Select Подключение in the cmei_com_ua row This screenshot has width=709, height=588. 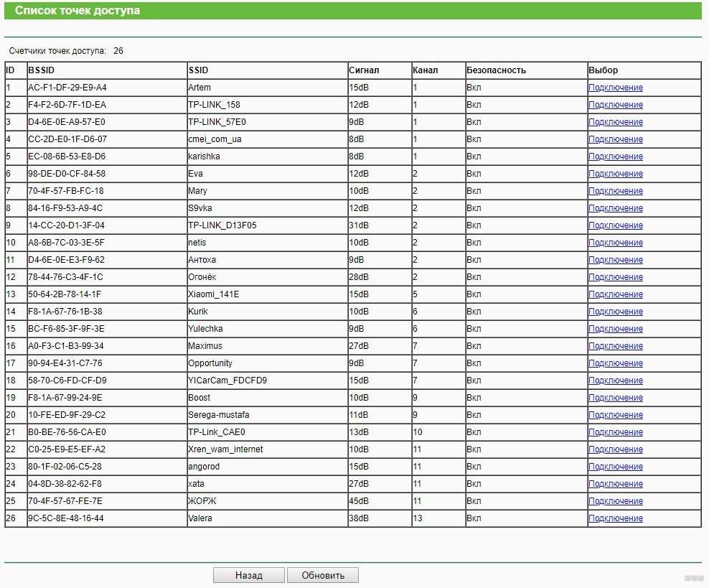[615, 139]
